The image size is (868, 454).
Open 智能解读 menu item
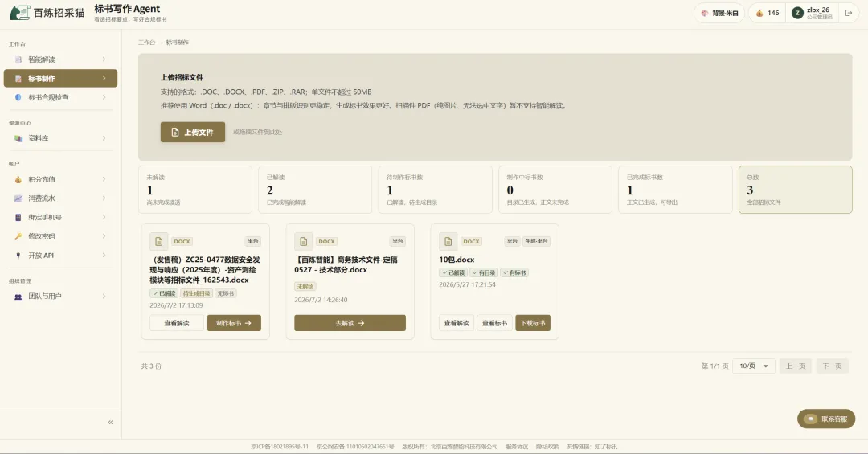(60, 59)
